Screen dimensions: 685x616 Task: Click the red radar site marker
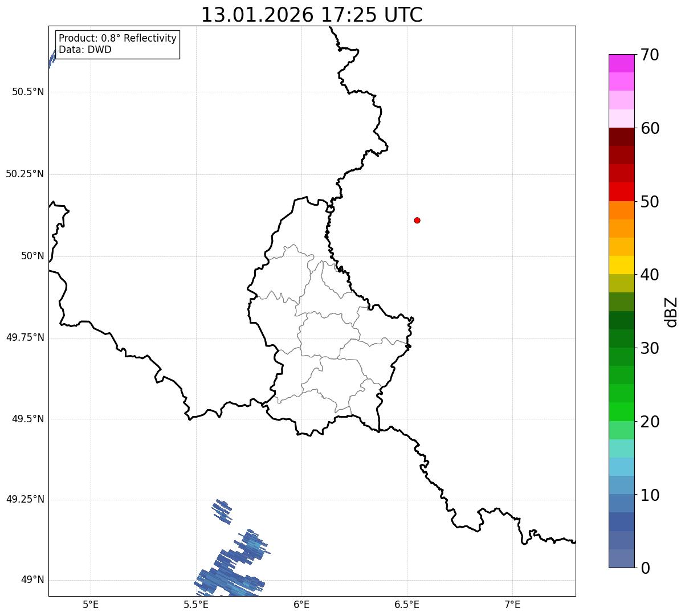tap(417, 220)
